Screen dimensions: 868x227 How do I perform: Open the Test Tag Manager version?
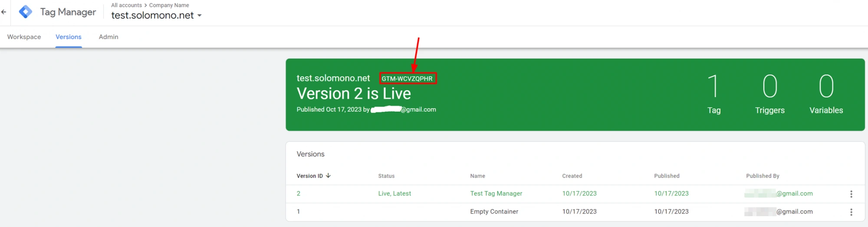click(x=496, y=194)
